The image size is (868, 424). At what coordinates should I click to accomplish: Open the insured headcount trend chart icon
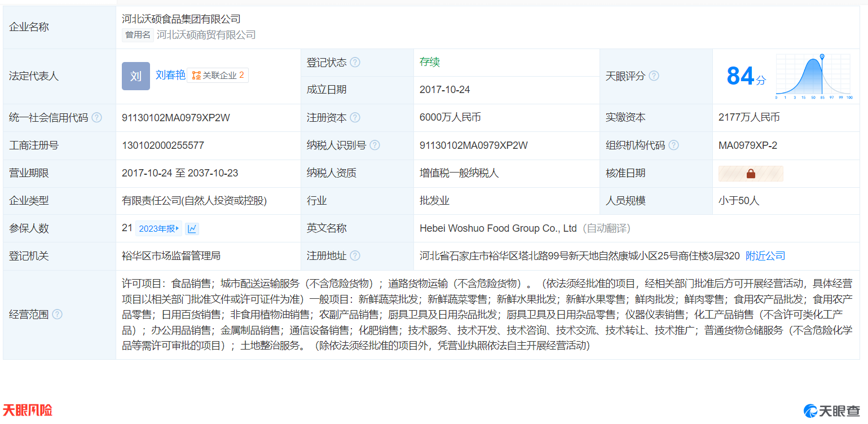(x=192, y=228)
